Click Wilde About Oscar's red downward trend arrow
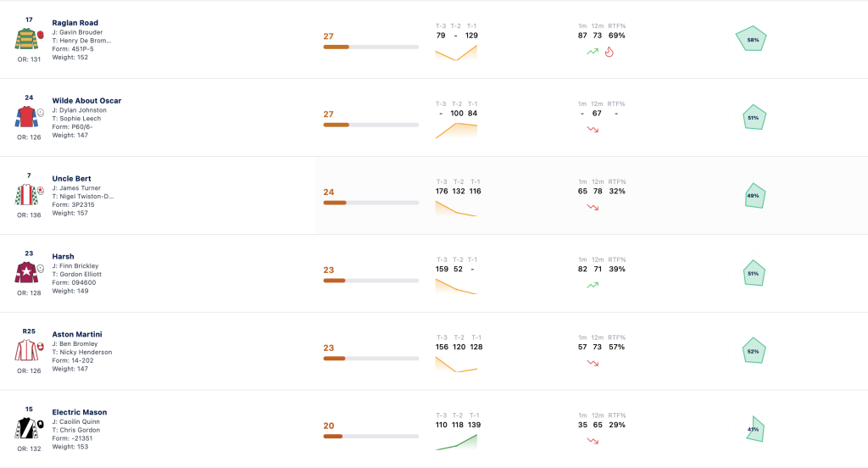Screen dimensions: 868x468 tap(593, 130)
